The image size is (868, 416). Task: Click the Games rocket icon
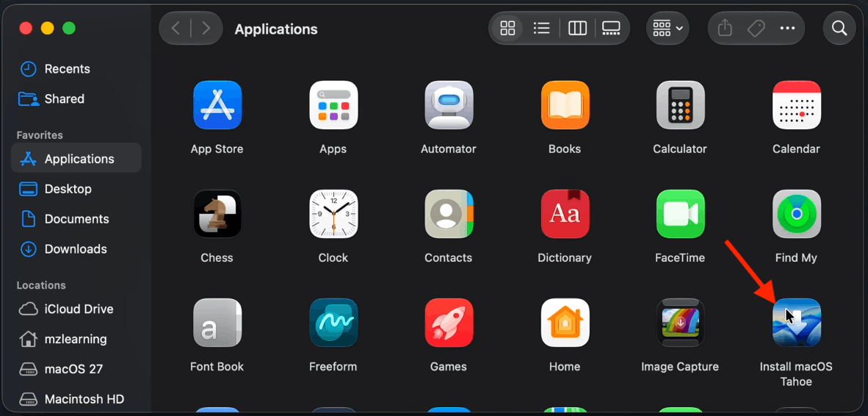click(x=449, y=323)
